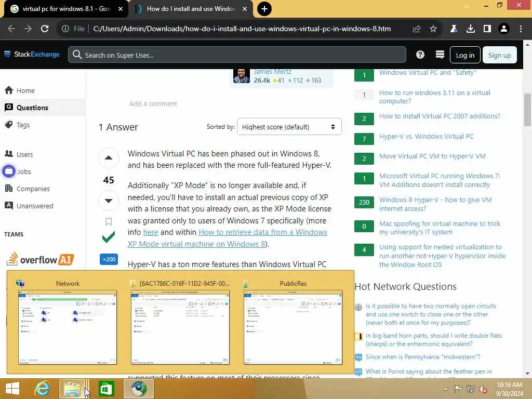Open Hyper-V vs. Windows Virtual PC link
The height and width of the screenshot is (399, 532).
tap(426, 137)
